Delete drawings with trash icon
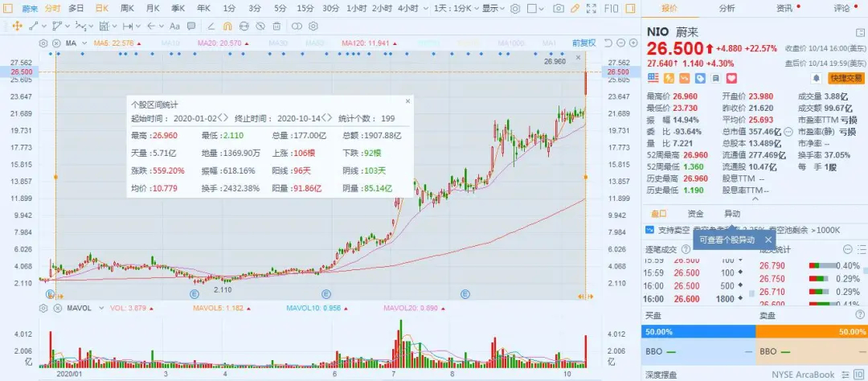868x381 pixels. [276, 26]
